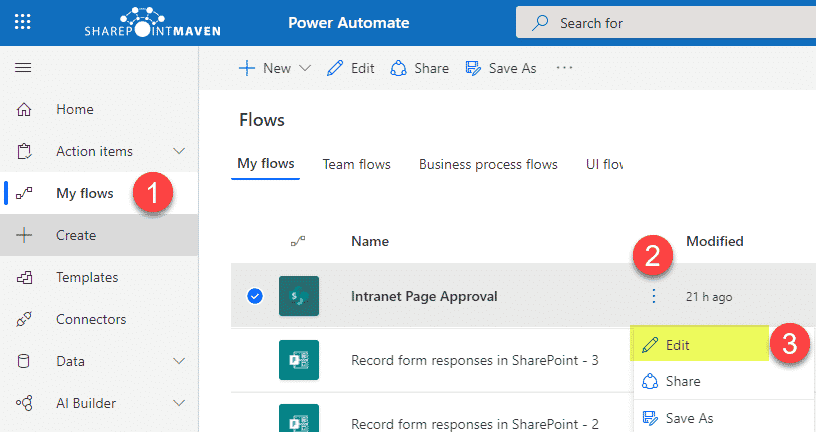Switch to the My flows tab
816x432 pixels.
(265, 164)
